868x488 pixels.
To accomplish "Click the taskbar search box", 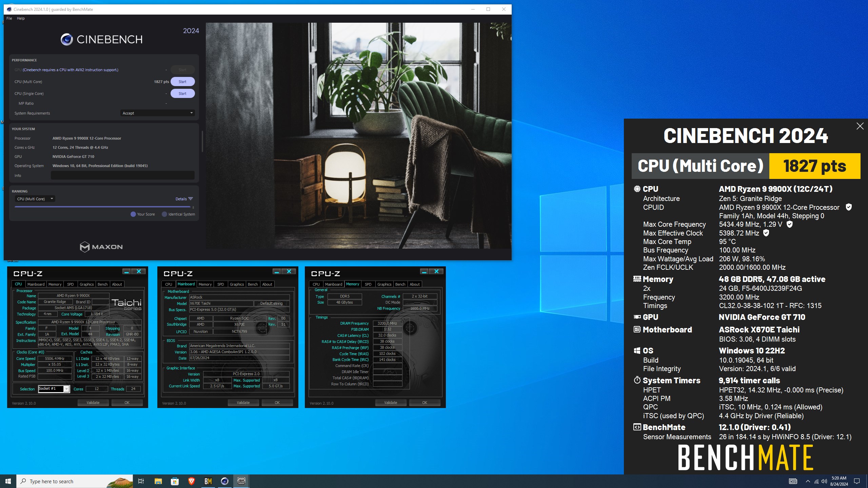I will coord(75,481).
